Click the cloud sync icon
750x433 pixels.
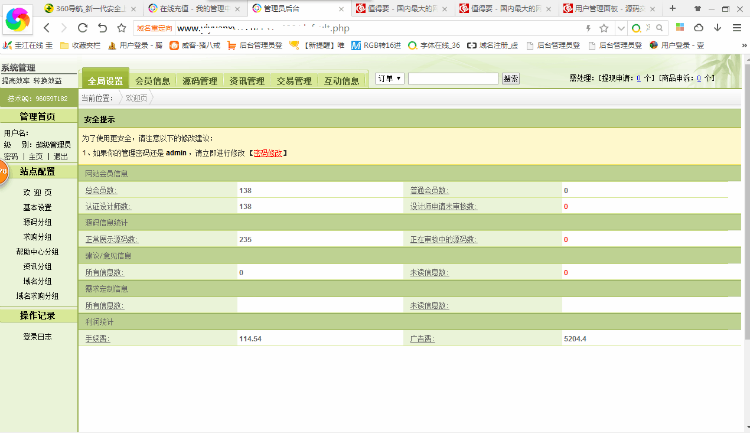(x=698, y=27)
